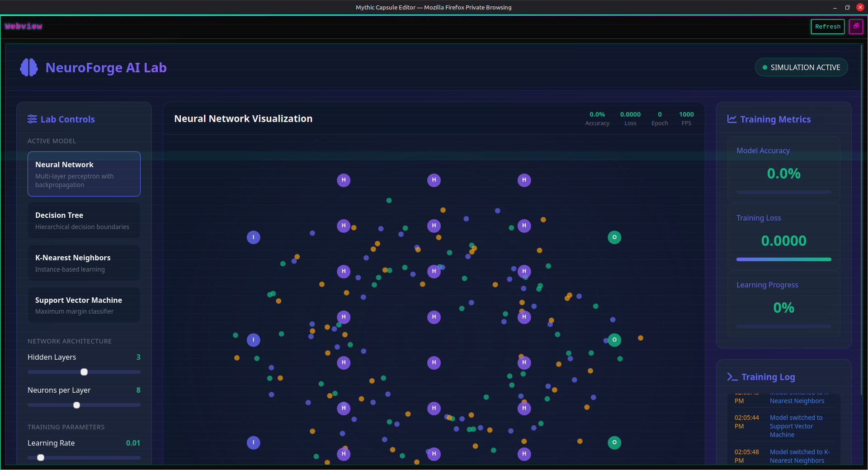Image resolution: width=868 pixels, height=470 pixels.
Task: Click the NeuroForge brain logo icon
Action: (x=28, y=67)
